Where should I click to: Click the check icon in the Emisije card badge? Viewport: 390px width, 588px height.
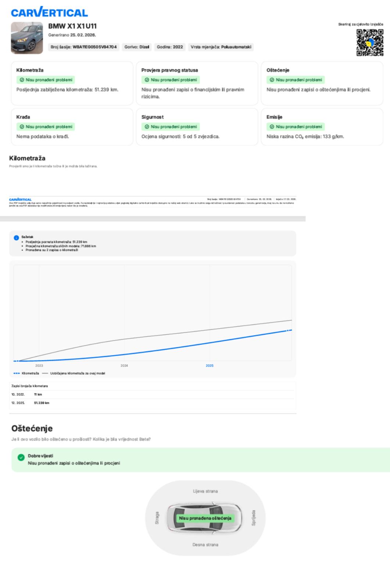pos(272,127)
